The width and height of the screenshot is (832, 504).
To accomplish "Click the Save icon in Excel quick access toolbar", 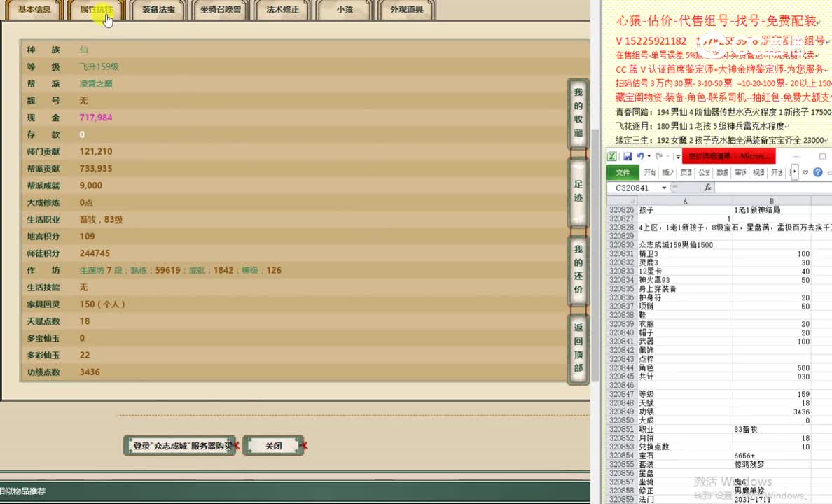I will click(x=628, y=155).
